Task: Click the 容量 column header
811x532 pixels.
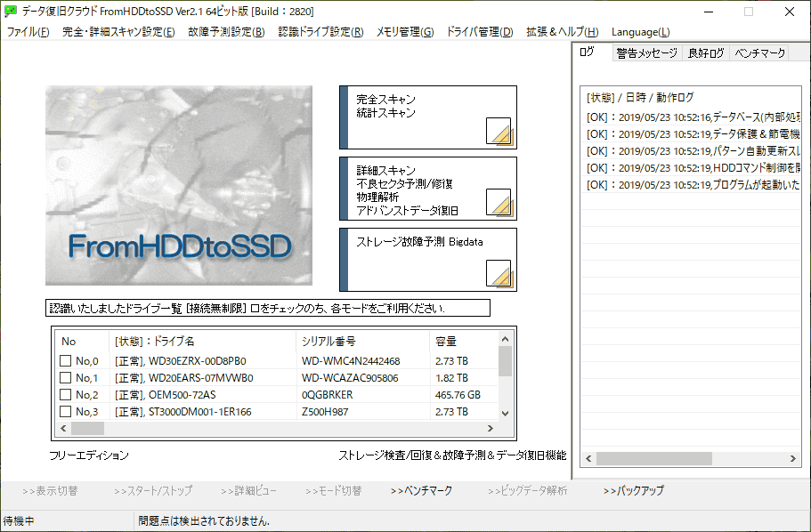Action: 464,342
